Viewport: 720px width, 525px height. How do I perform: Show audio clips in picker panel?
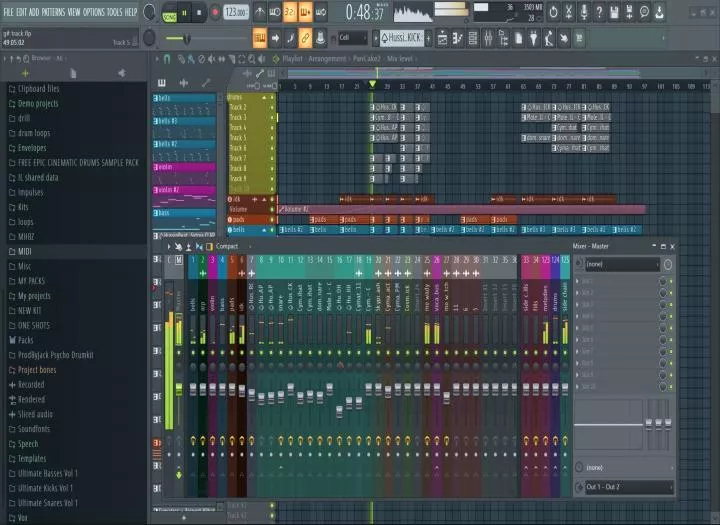click(x=183, y=83)
